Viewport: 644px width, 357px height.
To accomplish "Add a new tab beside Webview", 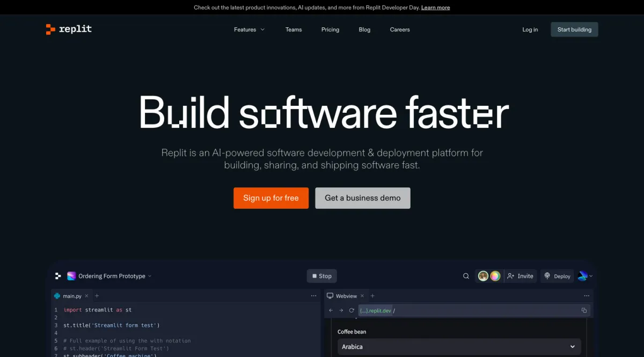I will (372, 296).
